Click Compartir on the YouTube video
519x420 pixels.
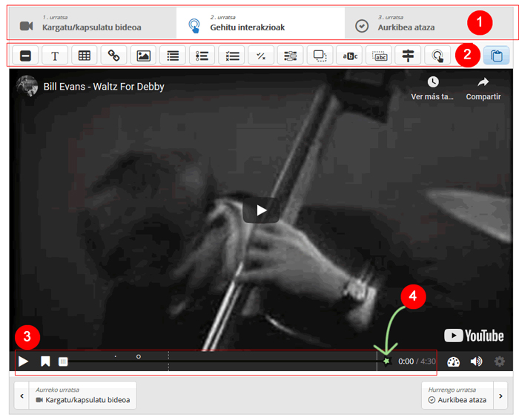(x=483, y=87)
